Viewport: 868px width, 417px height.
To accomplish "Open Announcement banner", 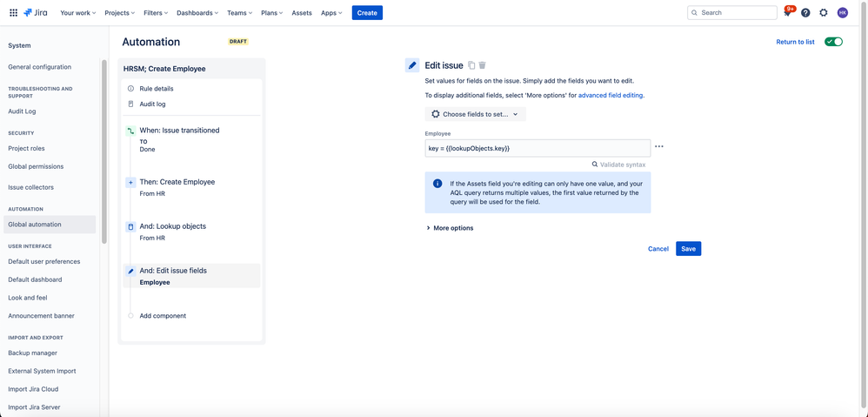I will (42, 316).
